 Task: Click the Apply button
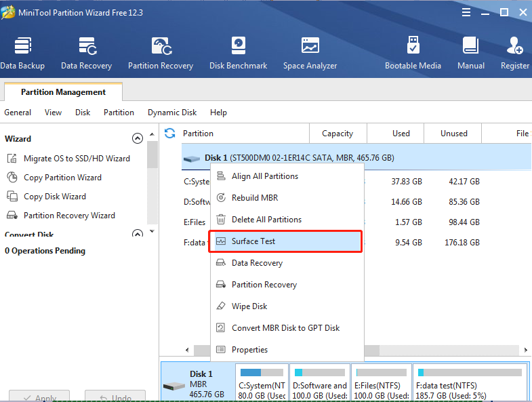click(39, 395)
